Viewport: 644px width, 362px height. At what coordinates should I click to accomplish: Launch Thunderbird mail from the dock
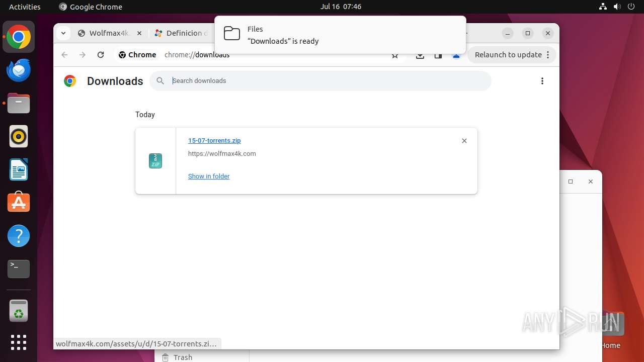pos(19,70)
